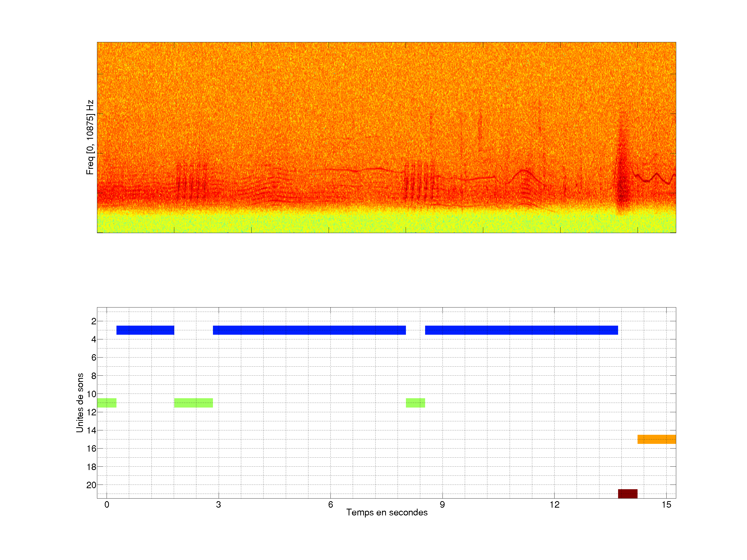Click the y-axis tick label 10

91,394
